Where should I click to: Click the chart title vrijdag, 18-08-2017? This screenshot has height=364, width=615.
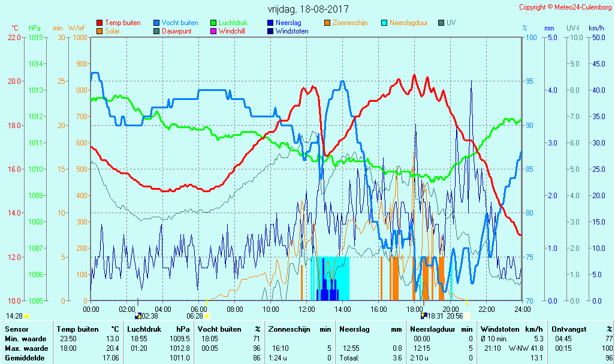307,10
